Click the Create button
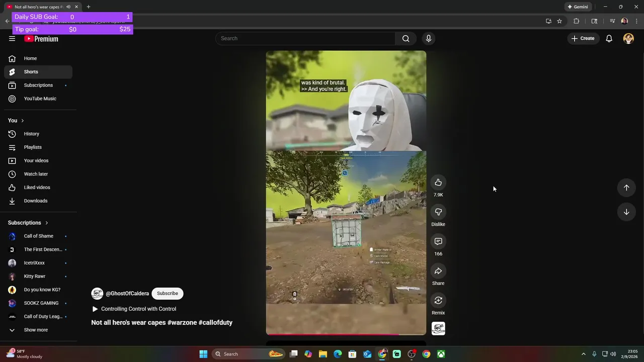644x362 pixels. pyautogui.click(x=583, y=38)
